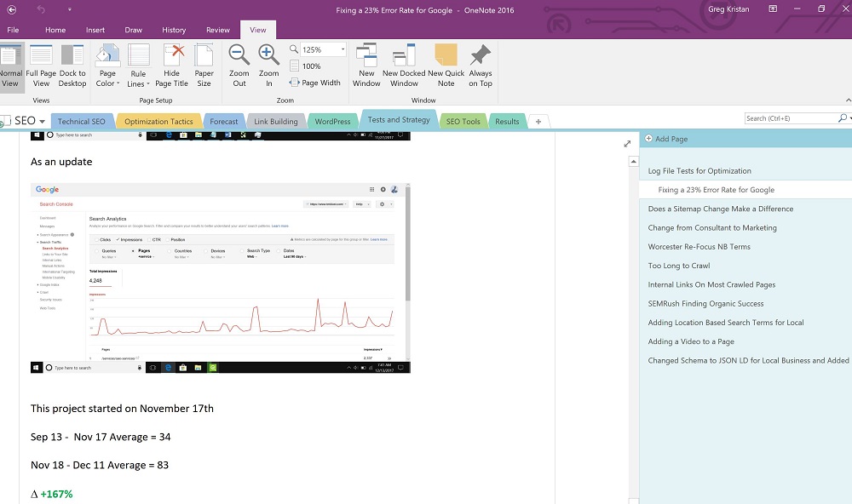The height and width of the screenshot is (504, 852).
Task: Click the SEO notebook icon
Action: coord(5,121)
